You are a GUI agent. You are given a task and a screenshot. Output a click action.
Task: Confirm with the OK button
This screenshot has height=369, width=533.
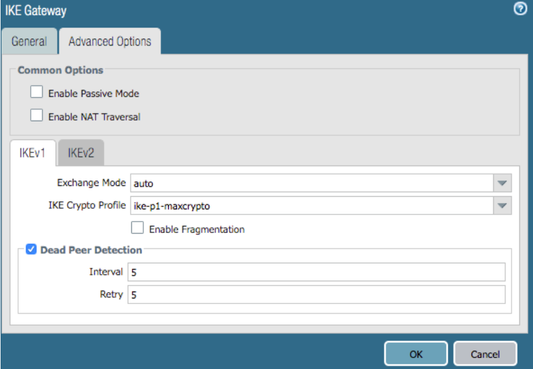416,354
